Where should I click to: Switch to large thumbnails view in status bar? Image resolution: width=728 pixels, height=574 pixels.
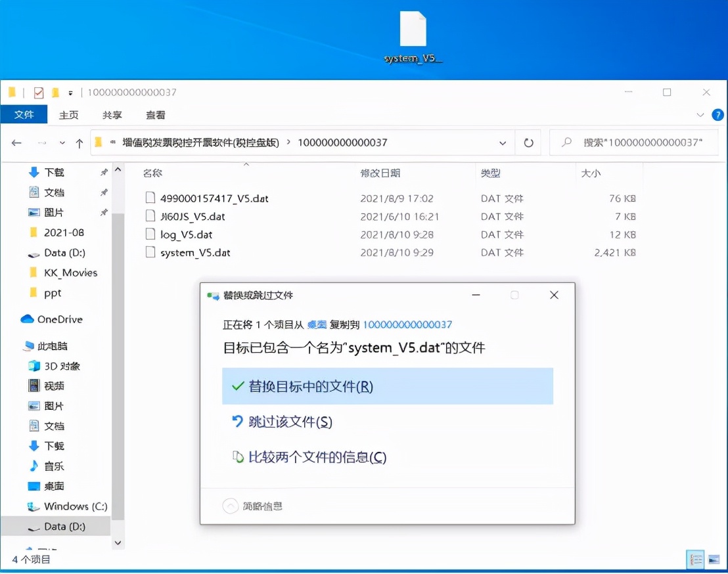[x=715, y=560]
